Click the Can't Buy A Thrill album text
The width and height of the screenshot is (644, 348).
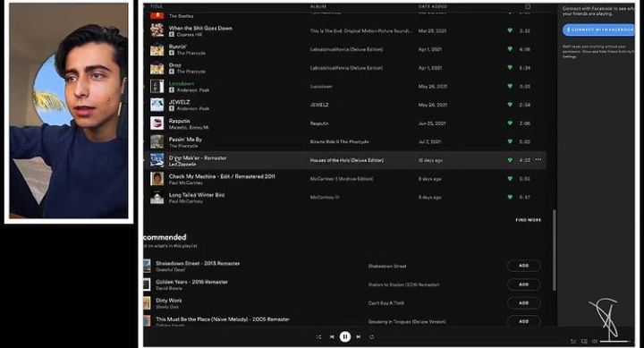pos(386,303)
